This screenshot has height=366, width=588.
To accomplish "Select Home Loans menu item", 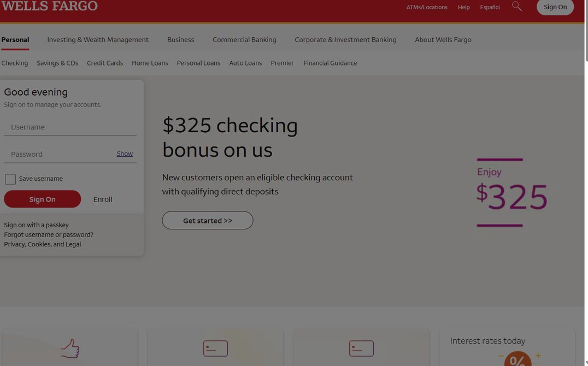I will click(x=150, y=63).
